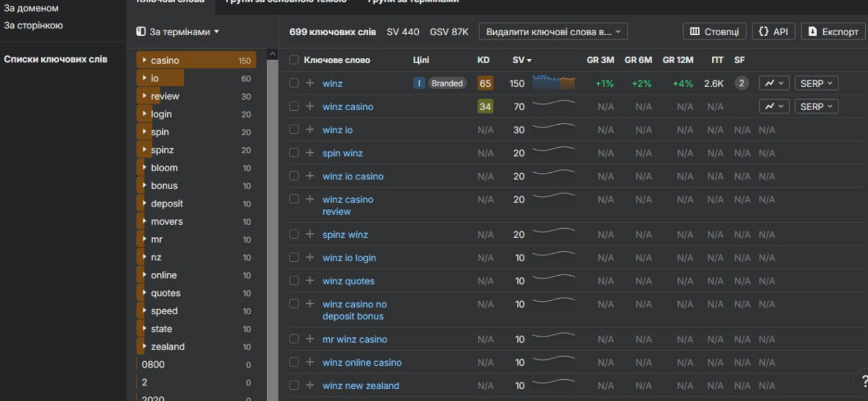868x401 pixels.
Task: Tick the checkbox for "spin winz"
Action: (294, 153)
